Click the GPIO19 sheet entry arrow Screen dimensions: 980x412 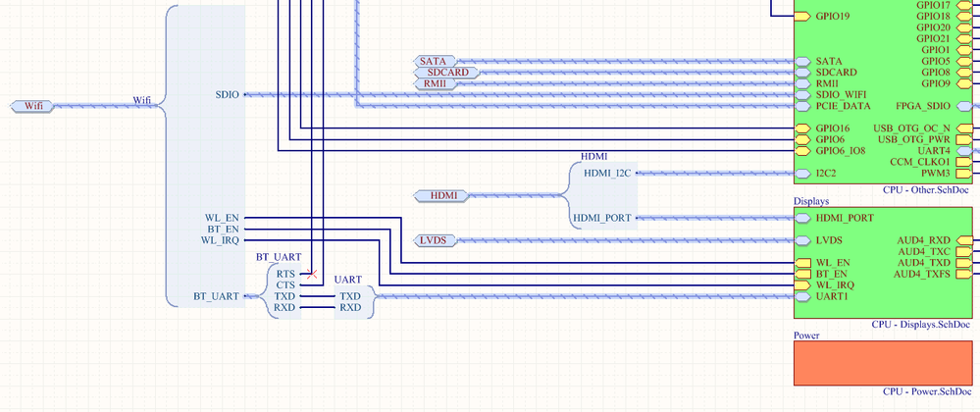click(x=802, y=17)
